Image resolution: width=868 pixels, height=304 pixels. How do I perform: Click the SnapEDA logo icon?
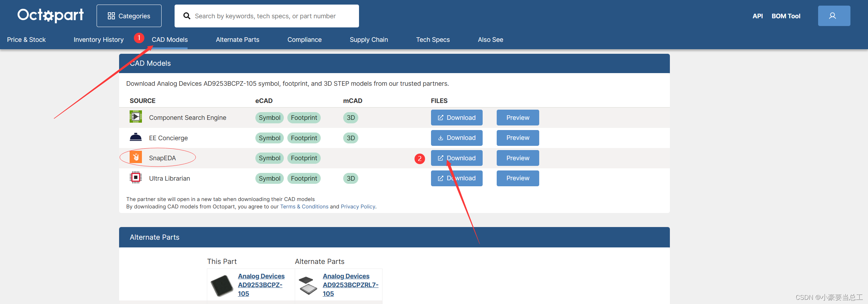coord(136,157)
